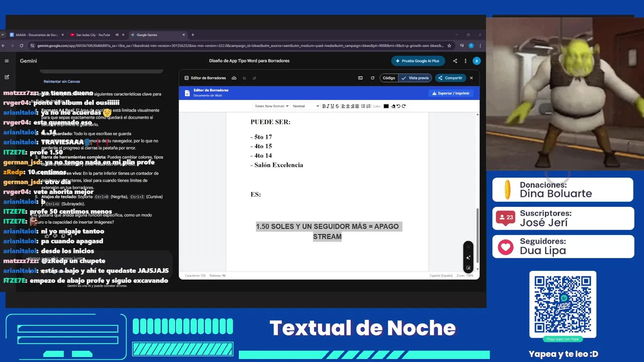Click the Palabras: 94 counter
The height and width of the screenshot is (362, 644).
click(x=217, y=276)
